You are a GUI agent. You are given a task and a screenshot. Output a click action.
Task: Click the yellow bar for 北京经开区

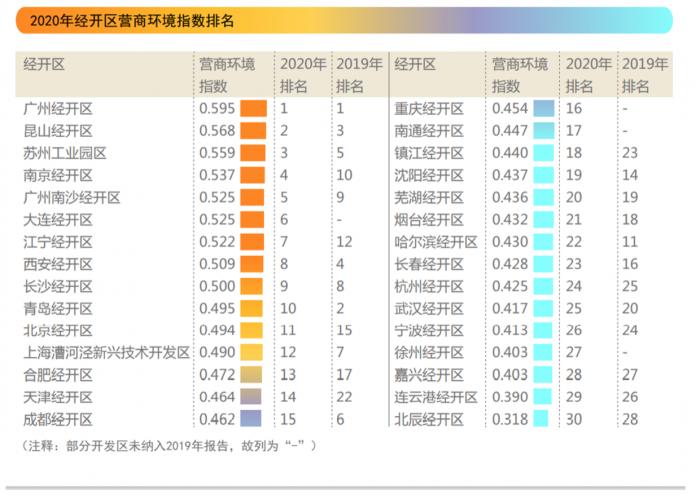(x=252, y=330)
